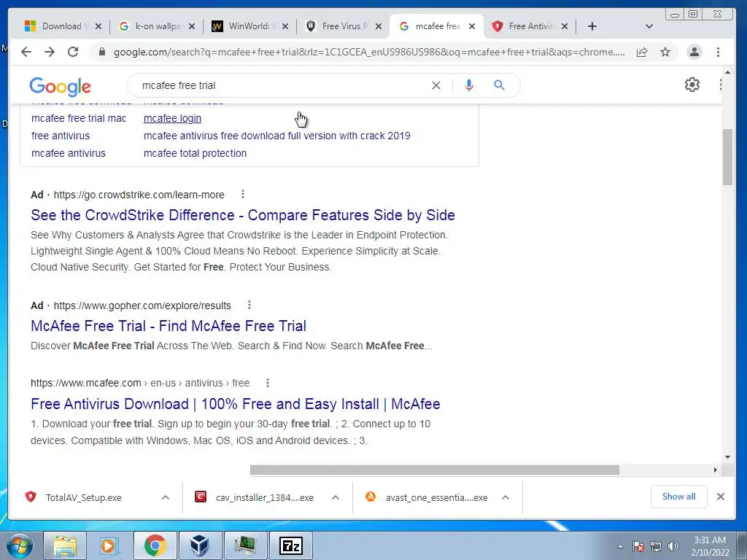Bookmark this page with the star
This screenshot has height=560, width=747.
665,52
